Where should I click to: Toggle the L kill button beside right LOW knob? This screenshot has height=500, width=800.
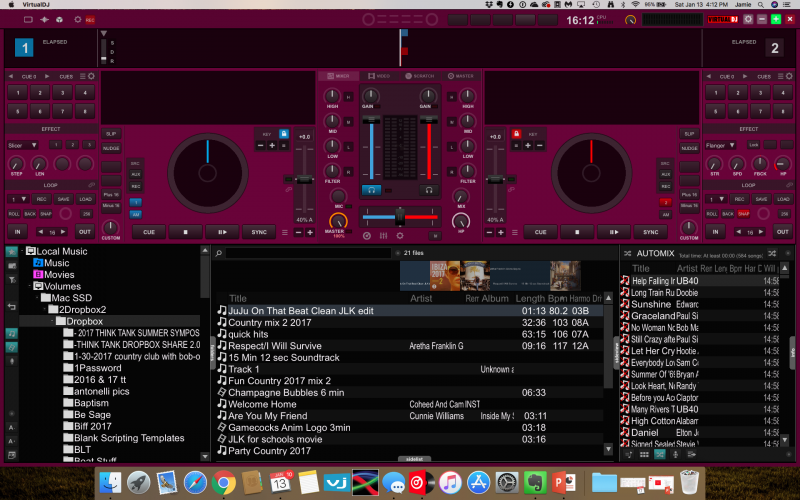pyautogui.click(x=452, y=146)
